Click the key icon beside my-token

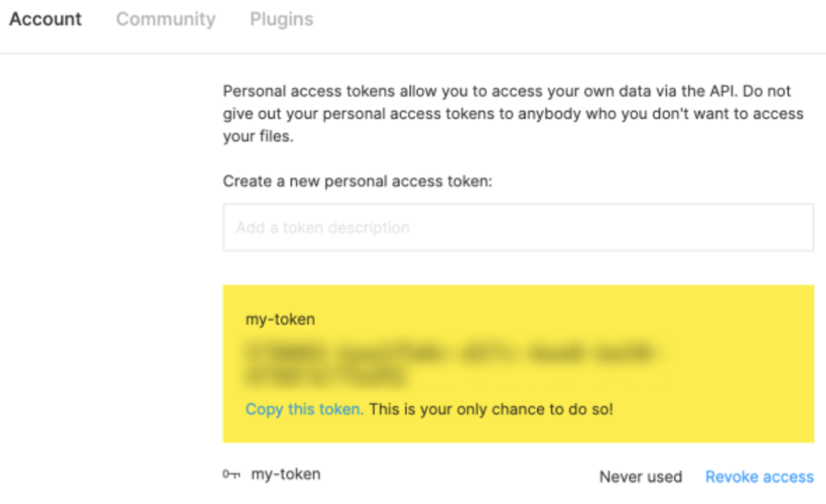tap(231, 475)
